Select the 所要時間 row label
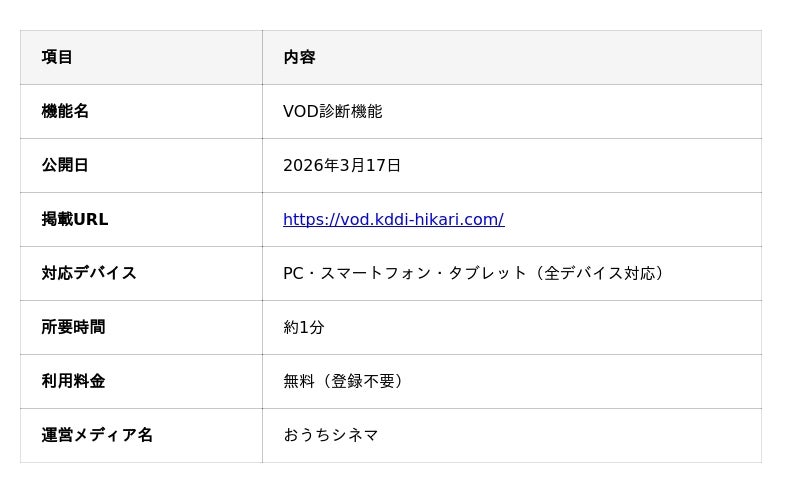 [73, 327]
